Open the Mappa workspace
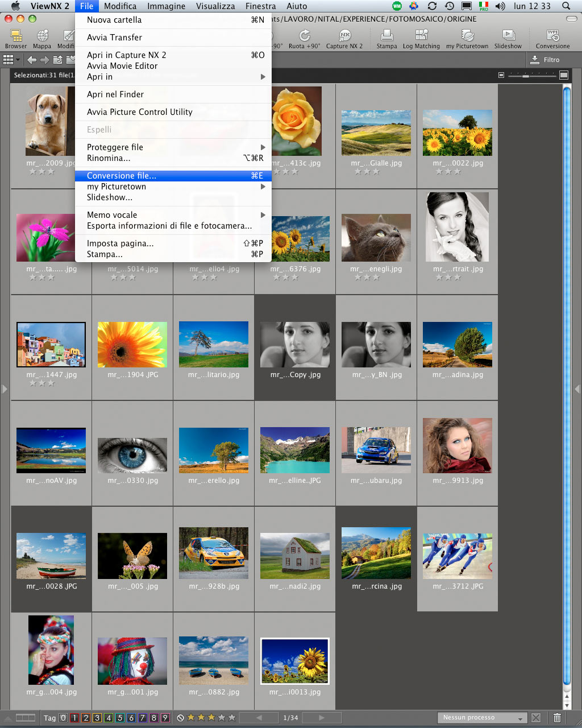The height and width of the screenshot is (728, 582). tap(42, 39)
